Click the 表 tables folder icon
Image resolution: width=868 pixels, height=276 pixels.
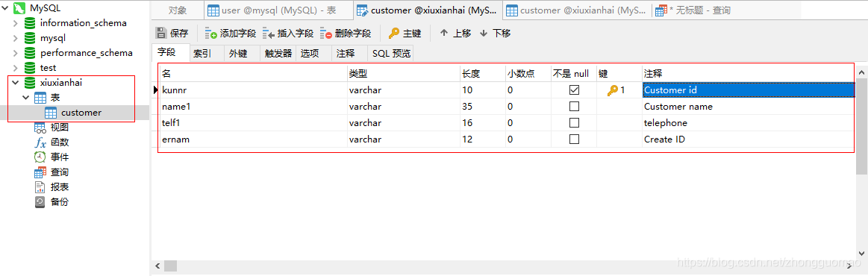pyautogui.click(x=40, y=98)
